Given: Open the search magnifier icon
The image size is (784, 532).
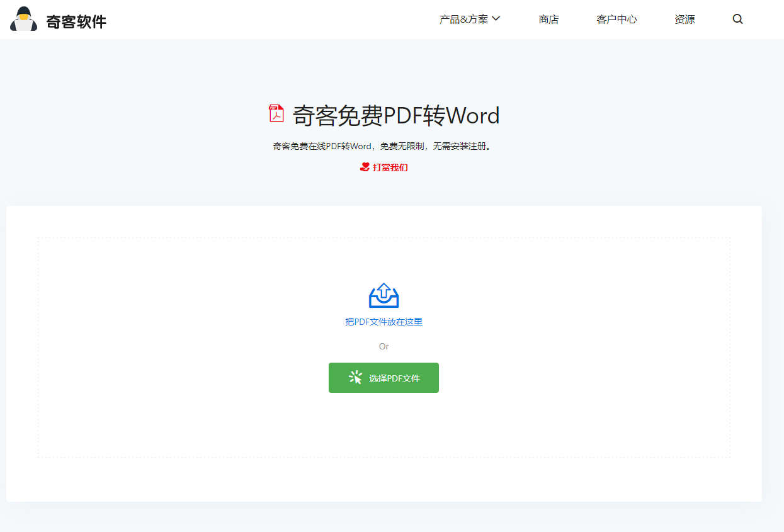Looking at the screenshot, I should (x=737, y=19).
